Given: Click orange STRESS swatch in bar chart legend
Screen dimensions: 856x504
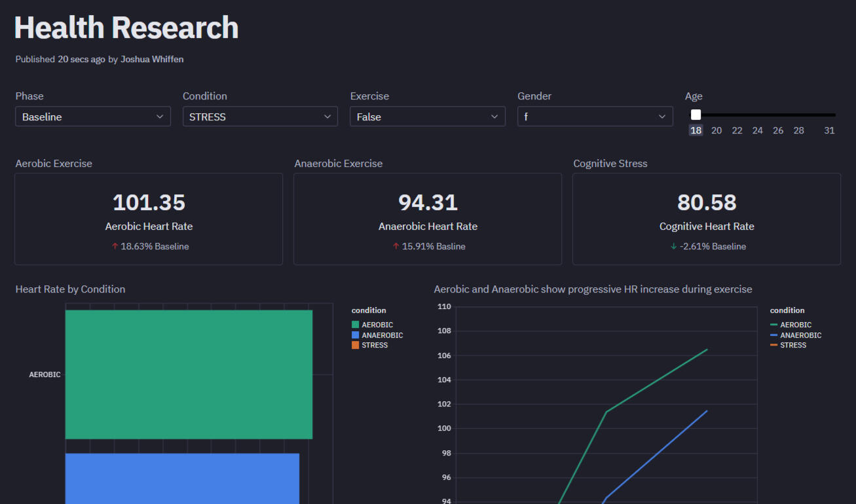Looking at the screenshot, I should 356,345.
